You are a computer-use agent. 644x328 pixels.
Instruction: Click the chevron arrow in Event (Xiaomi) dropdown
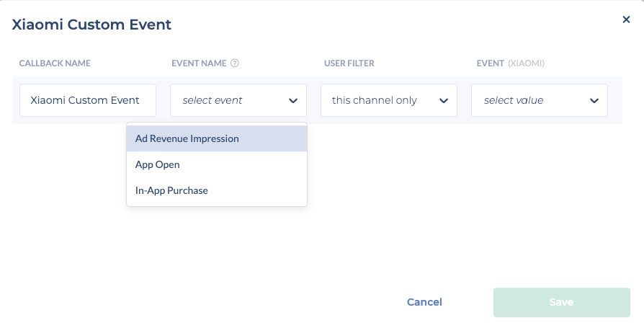point(594,101)
